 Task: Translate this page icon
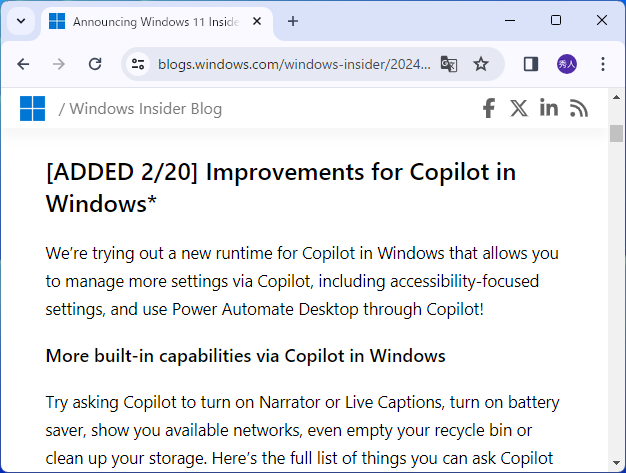449,64
